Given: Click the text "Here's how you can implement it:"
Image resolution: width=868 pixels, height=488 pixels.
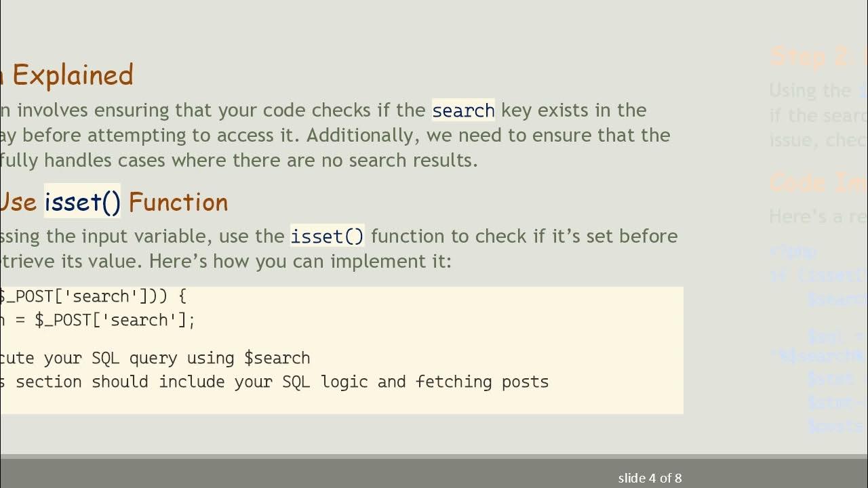Looking at the screenshot, I should 300,262.
